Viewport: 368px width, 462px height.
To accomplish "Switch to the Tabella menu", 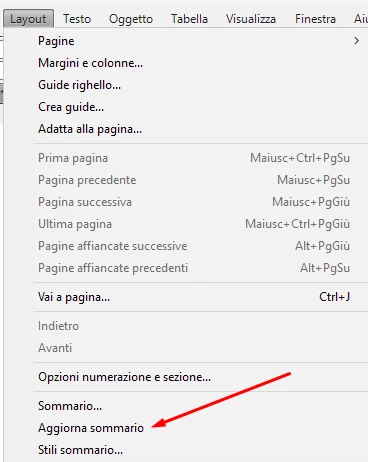I will pyautogui.click(x=189, y=19).
